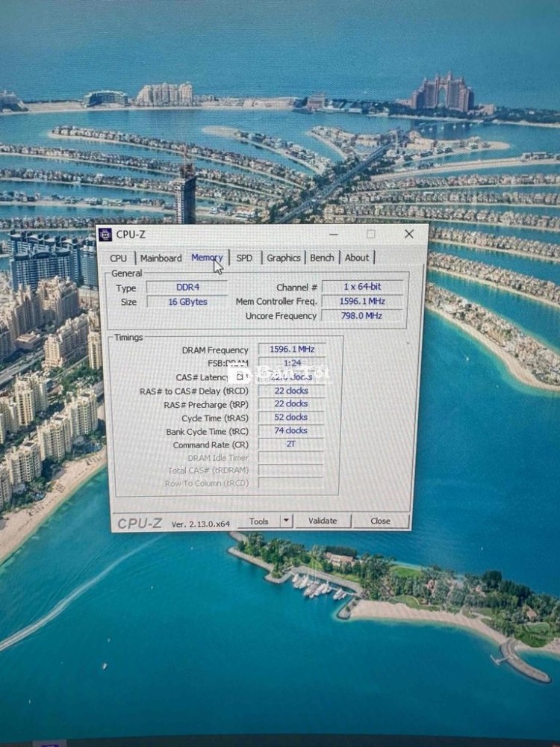Click the empty Row To Column field
Image resolution: width=560 pixels, height=747 pixels.
(291, 483)
